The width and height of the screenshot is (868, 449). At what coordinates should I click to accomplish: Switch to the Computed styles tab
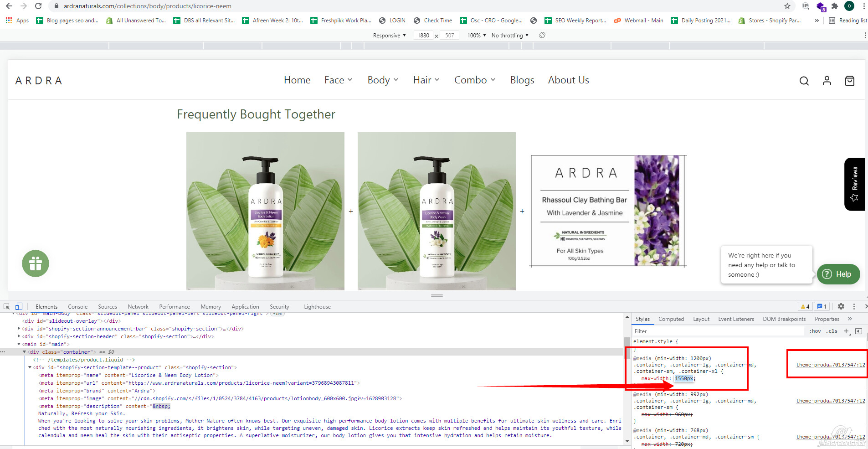[671, 319]
